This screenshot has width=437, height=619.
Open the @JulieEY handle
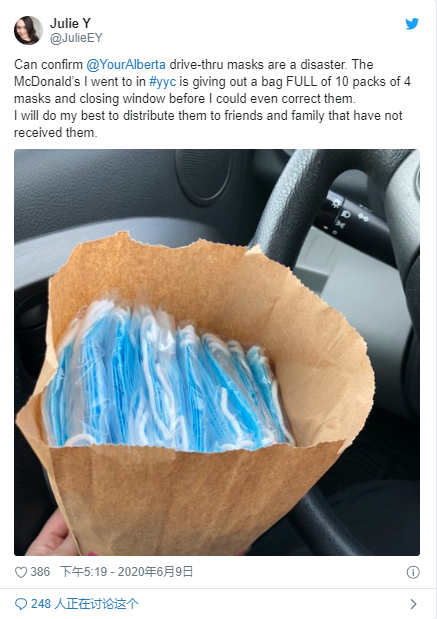click(76, 38)
